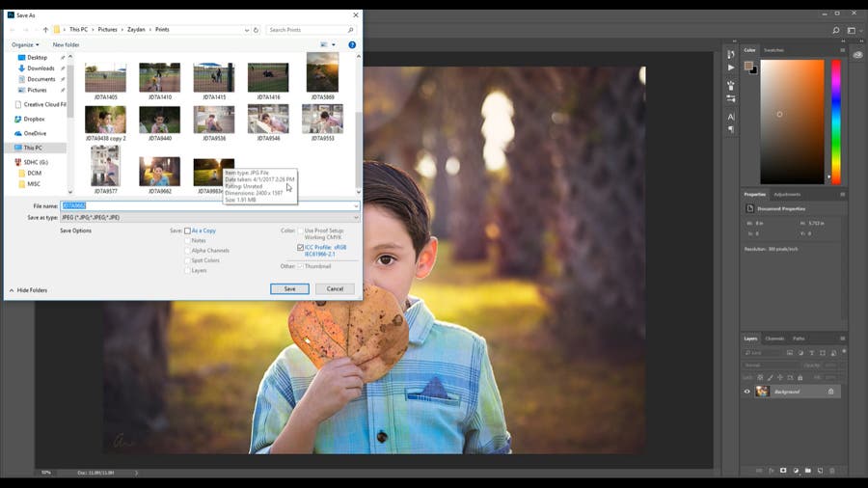The width and height of the screenshot is (868, 488).
Task: Expand the address bar previous locations dropdown
Action: (247, 30)
